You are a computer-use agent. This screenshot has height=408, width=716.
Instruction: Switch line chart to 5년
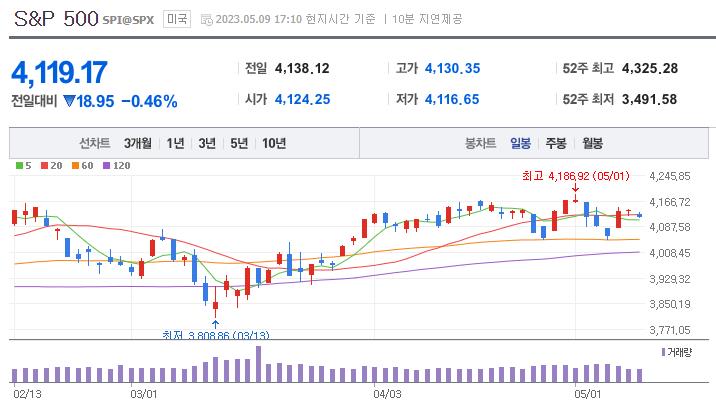(239, 143)
